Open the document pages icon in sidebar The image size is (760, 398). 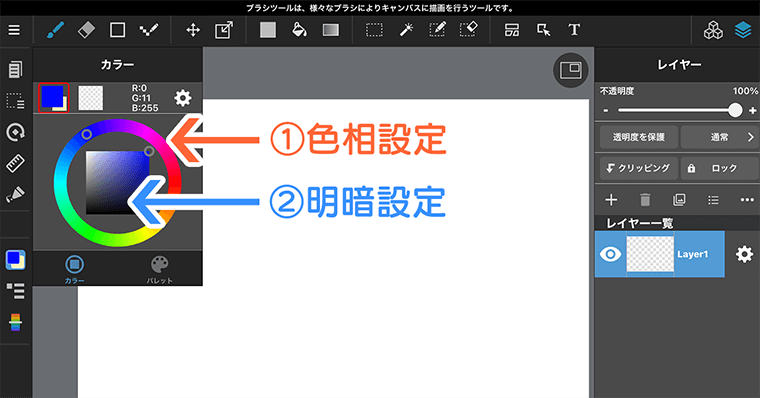[x=15, y=69]
